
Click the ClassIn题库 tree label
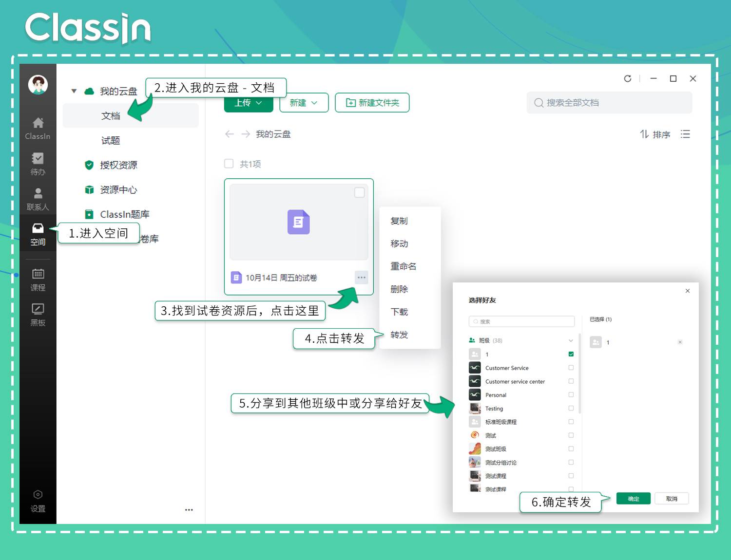[125, 214]
